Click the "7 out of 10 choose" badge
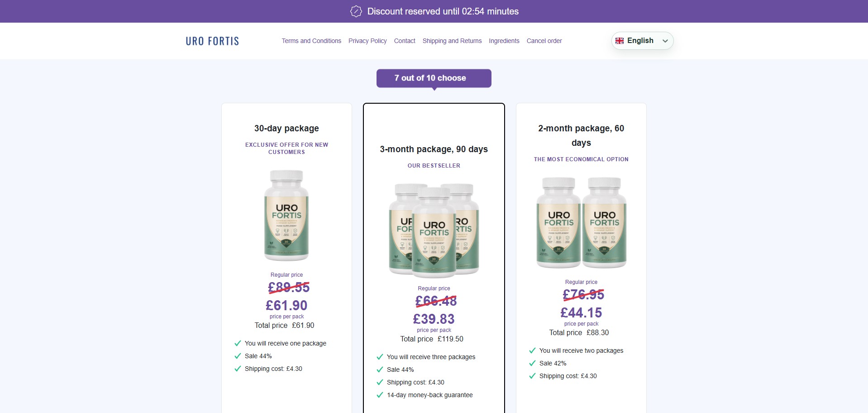The height and width of the screenshot is (413, 868). point(434,78)
